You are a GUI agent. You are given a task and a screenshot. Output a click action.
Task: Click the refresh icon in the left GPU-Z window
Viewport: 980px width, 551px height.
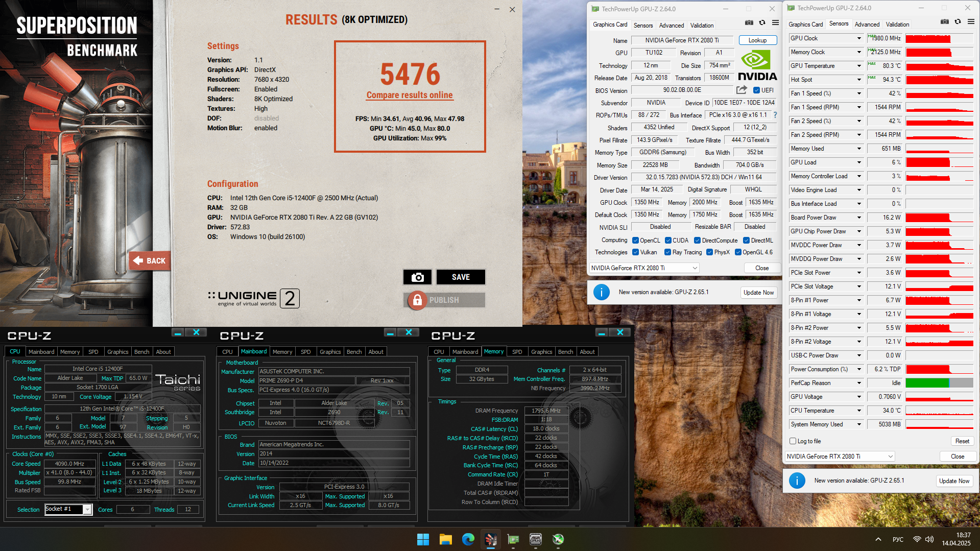coord(762,23)
